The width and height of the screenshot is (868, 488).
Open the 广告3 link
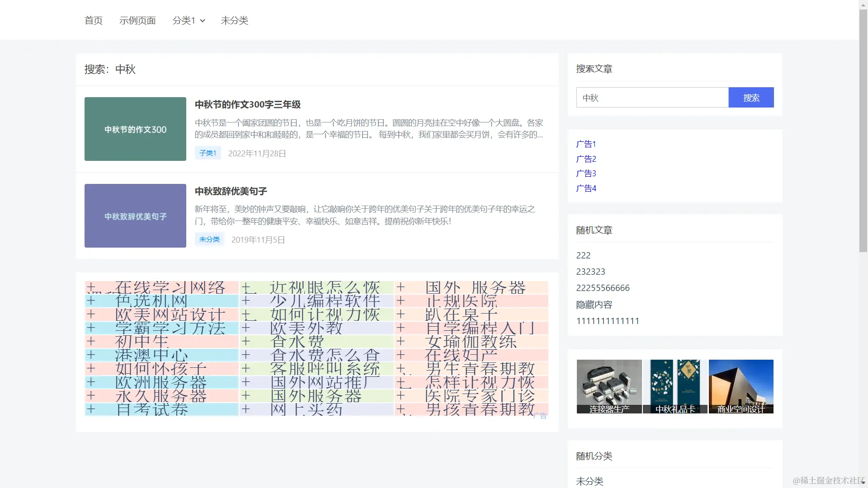(586, 174)
